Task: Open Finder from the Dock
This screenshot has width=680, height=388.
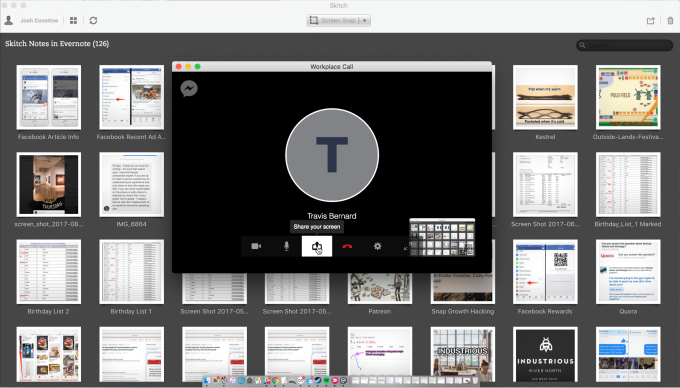Action: 207,380
